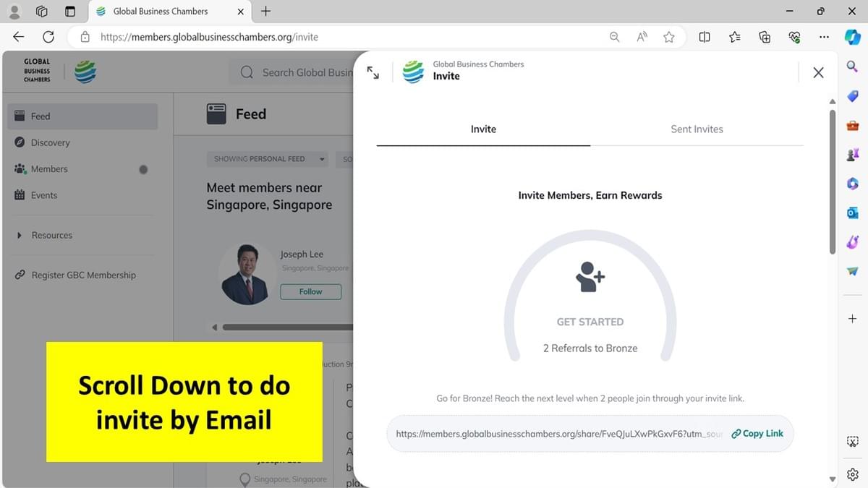Click the browser address bar URL

pos(209,37)
